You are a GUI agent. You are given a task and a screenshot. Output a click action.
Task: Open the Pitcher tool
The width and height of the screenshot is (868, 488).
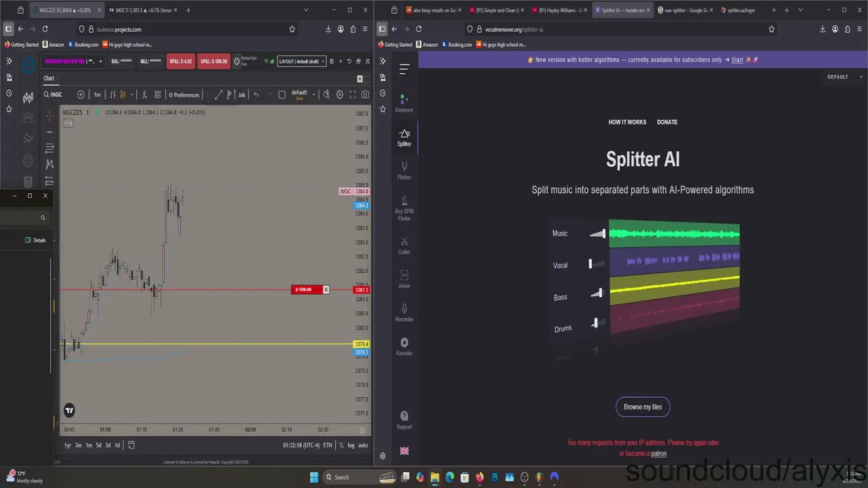[404, 170]
